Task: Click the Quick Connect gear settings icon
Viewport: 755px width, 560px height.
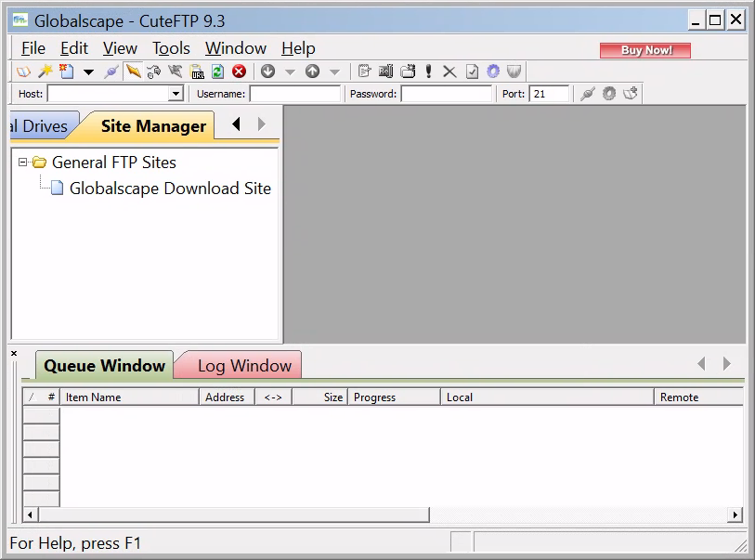Action: point(609,94)
